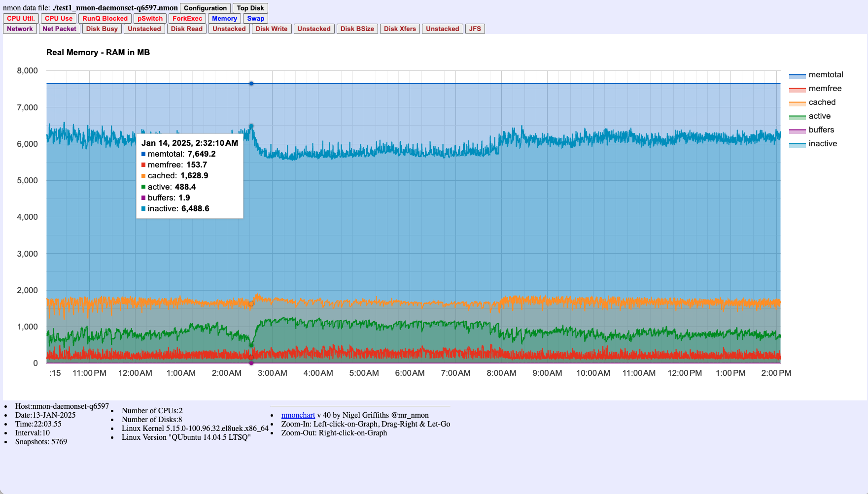
Task: View the Network chart
Action: [x=20, y=29]
